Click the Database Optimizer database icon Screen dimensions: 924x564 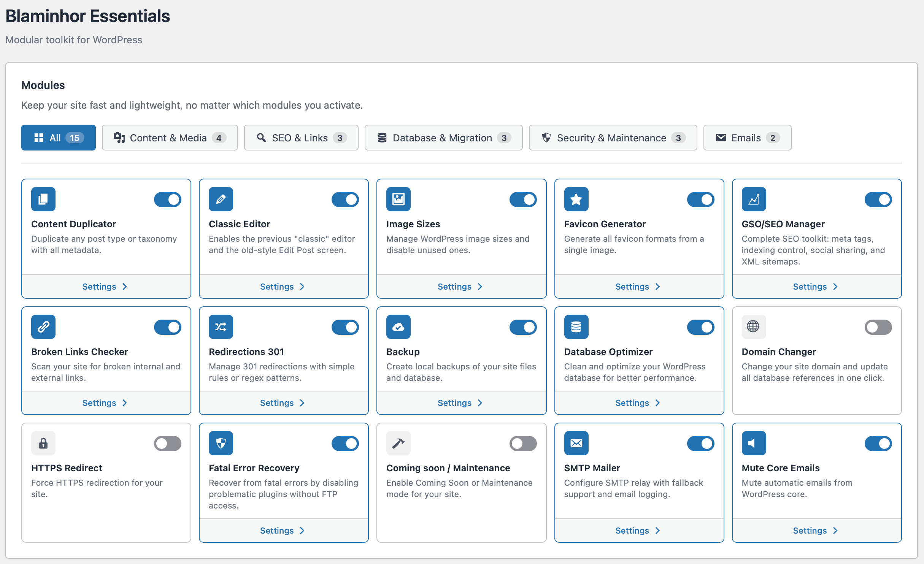[576, 326]
